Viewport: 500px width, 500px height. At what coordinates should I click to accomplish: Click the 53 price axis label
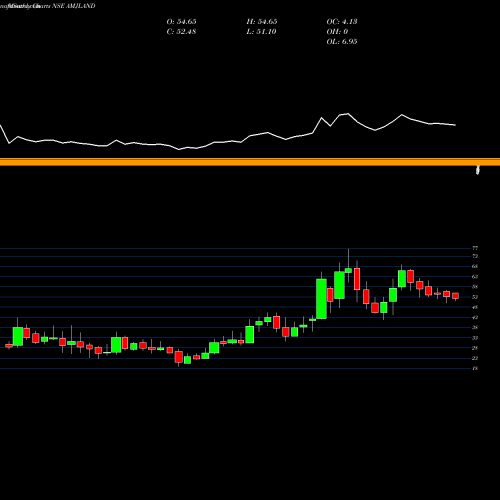(x=475, y=297)
